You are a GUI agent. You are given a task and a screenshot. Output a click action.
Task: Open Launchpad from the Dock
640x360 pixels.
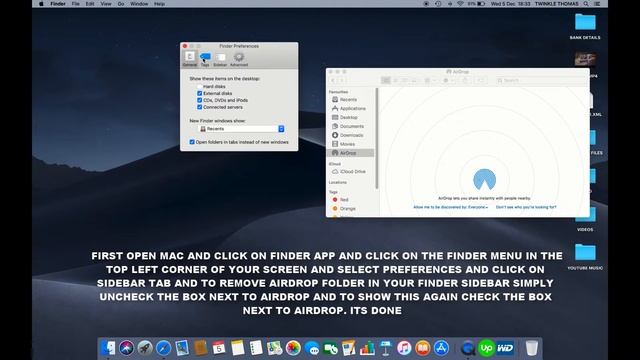tap(145, 348)
